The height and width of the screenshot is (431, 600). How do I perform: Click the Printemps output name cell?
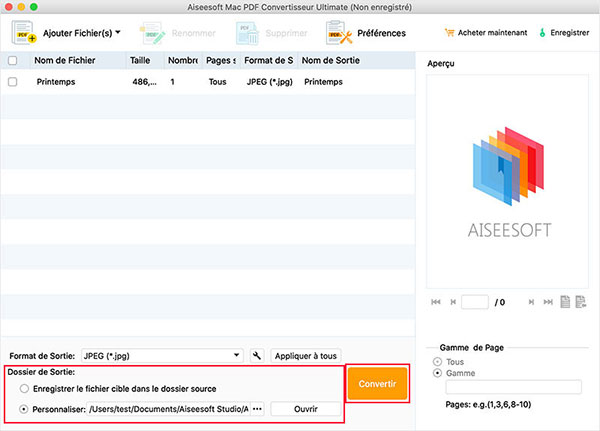tap(323, 82)
